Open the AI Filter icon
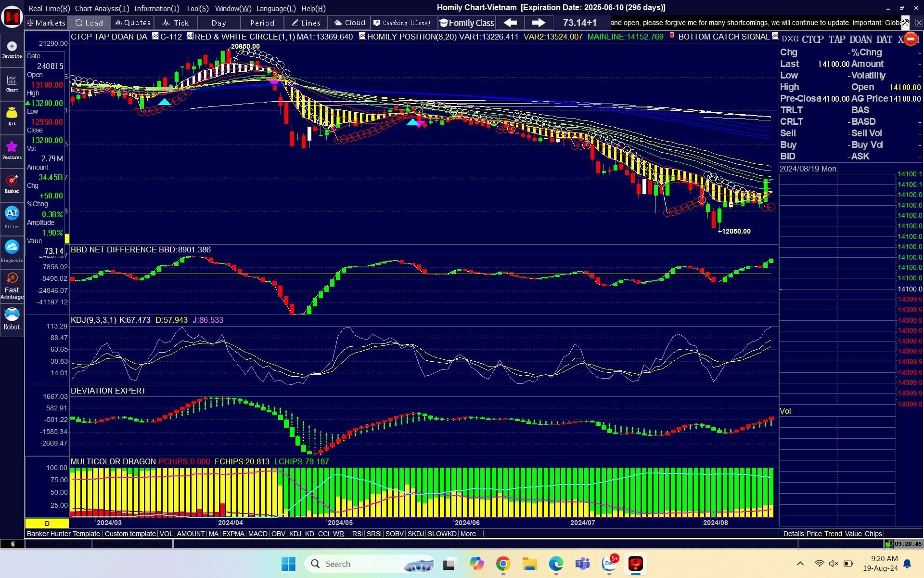Viewport: 924px width, 578px height. pyautogui.click(x=12, y=217)
